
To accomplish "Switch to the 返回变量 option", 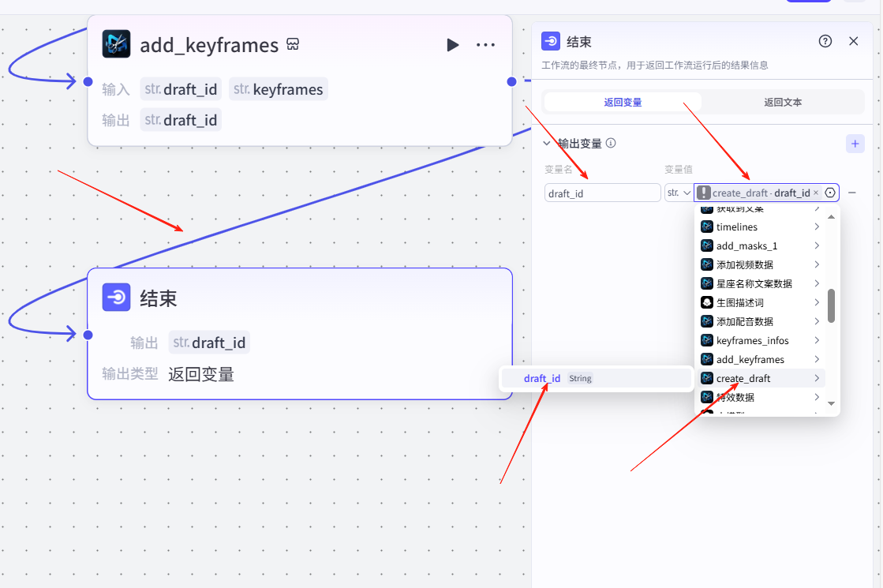I will tap(623, 102).
